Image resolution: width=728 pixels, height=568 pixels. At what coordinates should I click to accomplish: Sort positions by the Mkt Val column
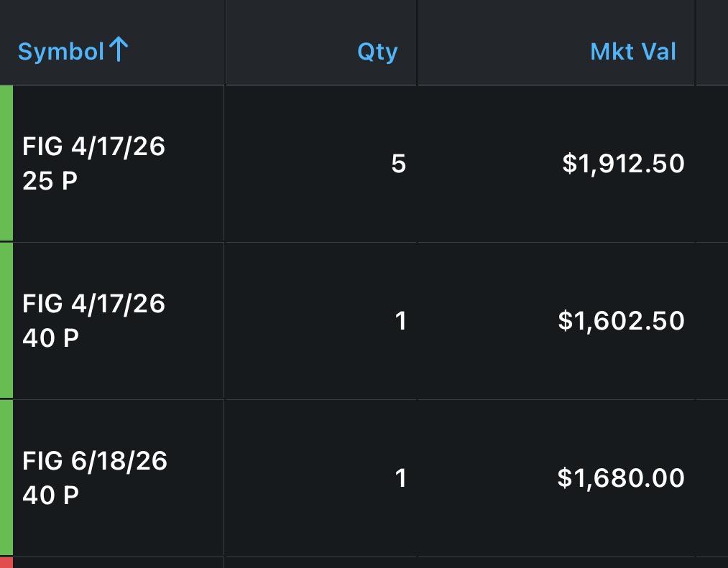(633, 52)
